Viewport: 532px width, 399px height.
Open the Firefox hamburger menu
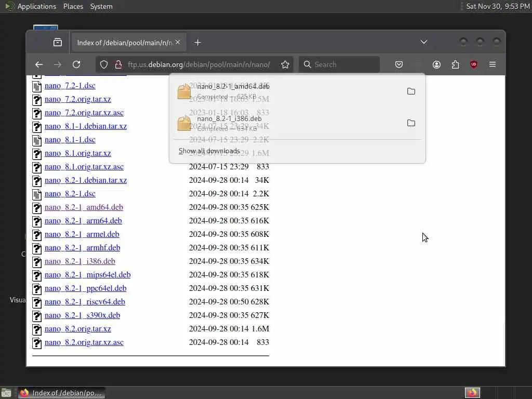[x=493, y=64]
